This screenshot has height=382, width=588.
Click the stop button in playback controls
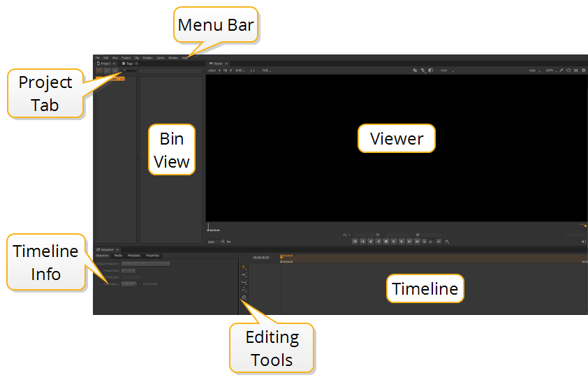pos(386,241)
